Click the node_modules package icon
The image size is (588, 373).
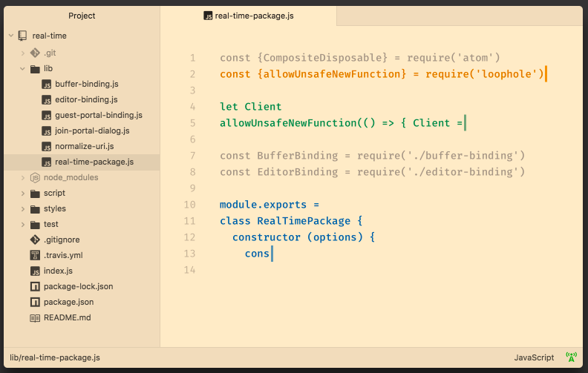[x=34, y=178]
